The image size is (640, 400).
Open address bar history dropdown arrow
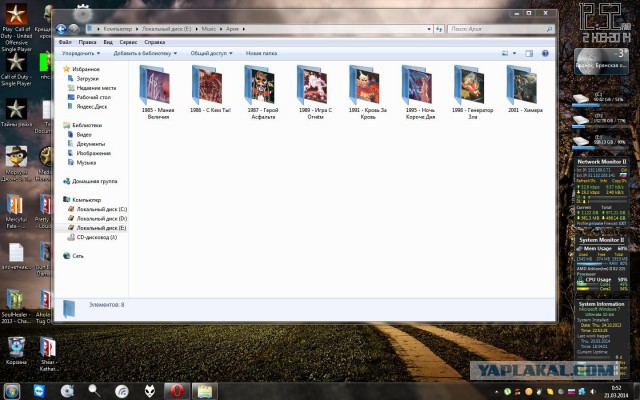[x=429, y=29]
